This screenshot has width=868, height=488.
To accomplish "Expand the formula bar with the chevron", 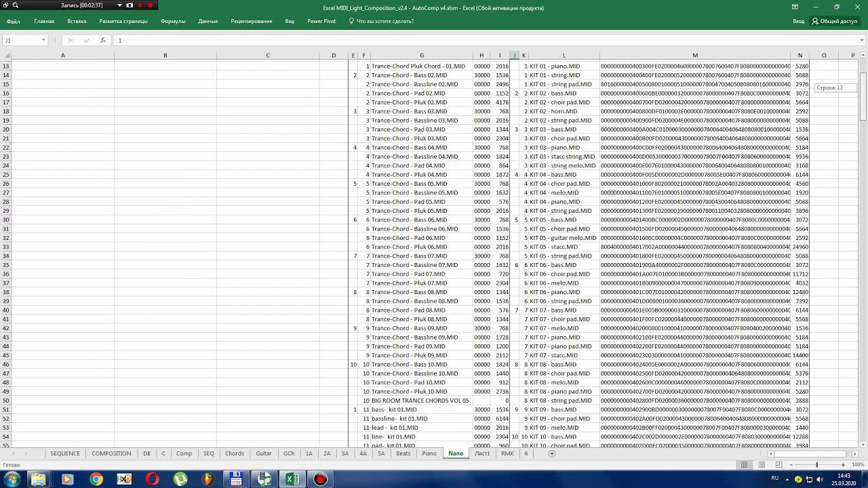I will pyautogui.click(x=862, y=40).
